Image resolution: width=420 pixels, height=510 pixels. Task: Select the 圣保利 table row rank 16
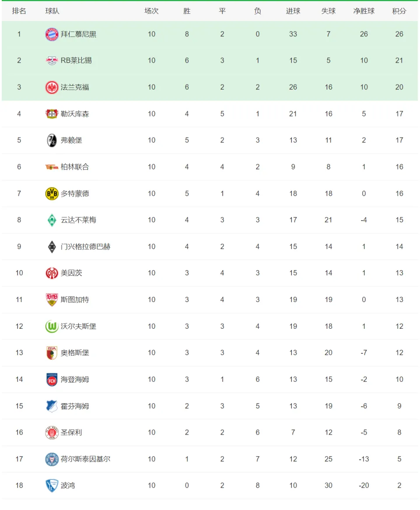[210, 433]
